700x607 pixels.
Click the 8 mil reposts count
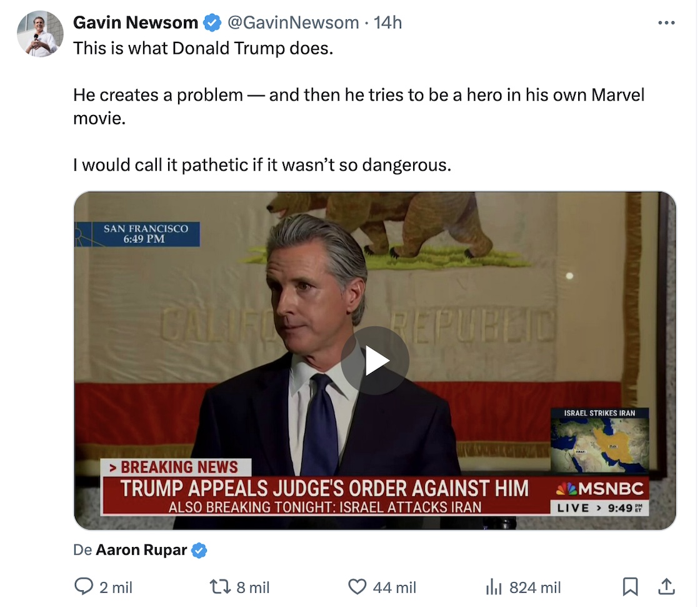[x=252, y=587]
